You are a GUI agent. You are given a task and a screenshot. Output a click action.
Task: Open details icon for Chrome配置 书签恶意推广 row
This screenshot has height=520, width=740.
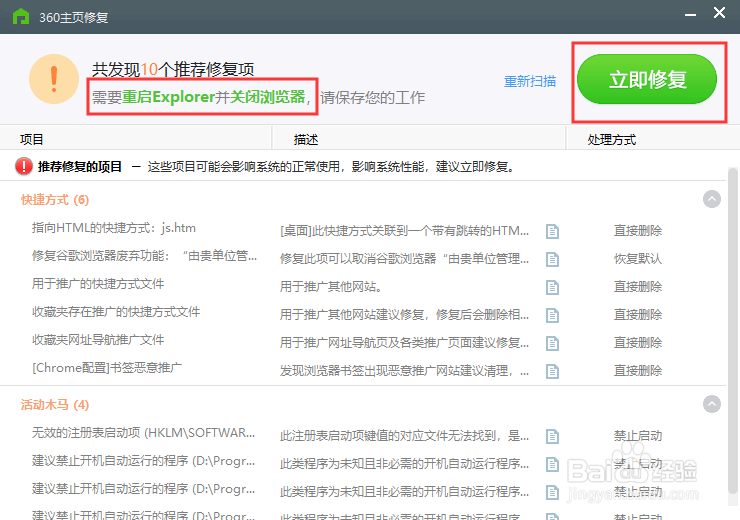[552, 371]
